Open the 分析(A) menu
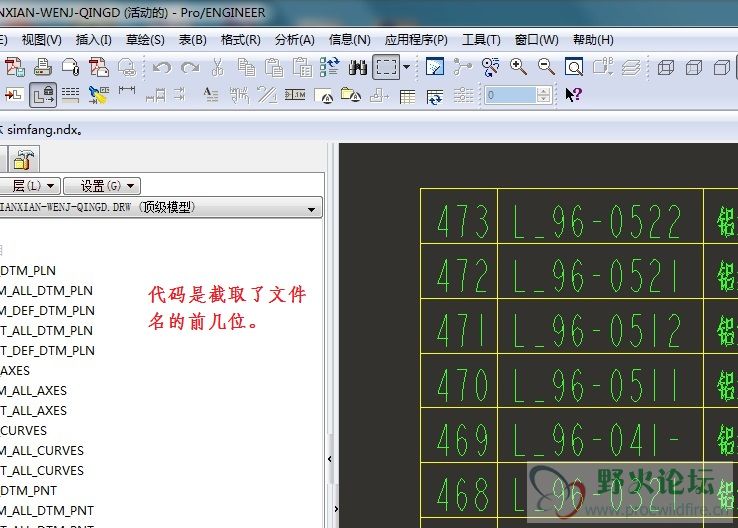The height and width of the screenshot is (528, 738). (295, 40)
